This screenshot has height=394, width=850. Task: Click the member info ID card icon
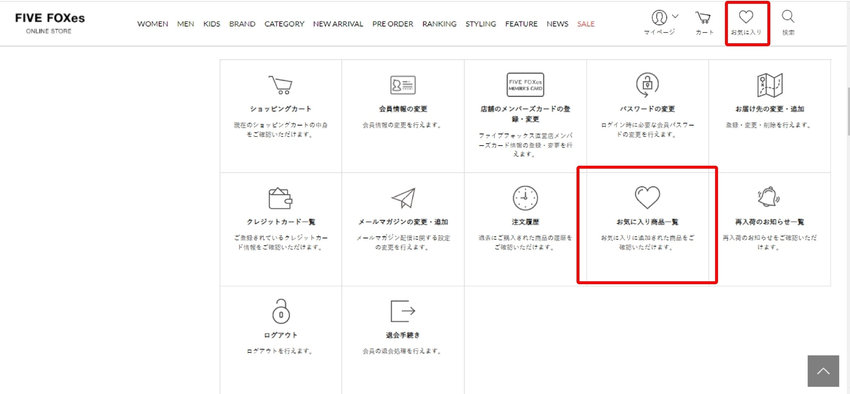403,85
